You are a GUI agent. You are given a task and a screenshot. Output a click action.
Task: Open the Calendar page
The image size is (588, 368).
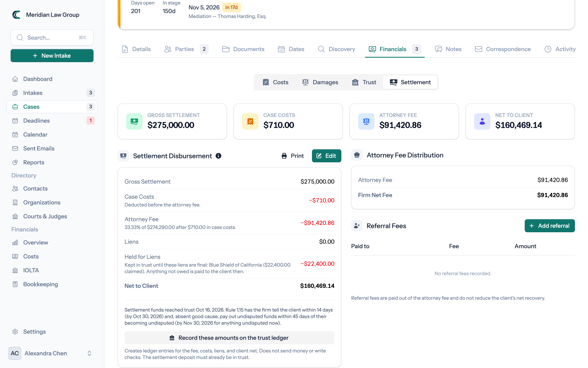(52, 134)
